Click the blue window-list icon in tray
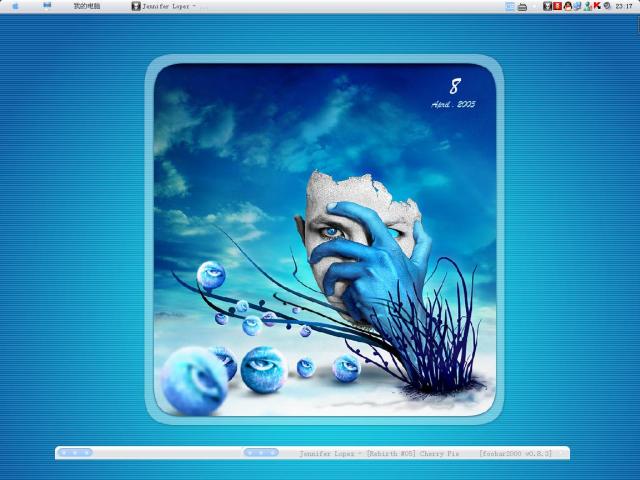 click(x=510, y=6)
